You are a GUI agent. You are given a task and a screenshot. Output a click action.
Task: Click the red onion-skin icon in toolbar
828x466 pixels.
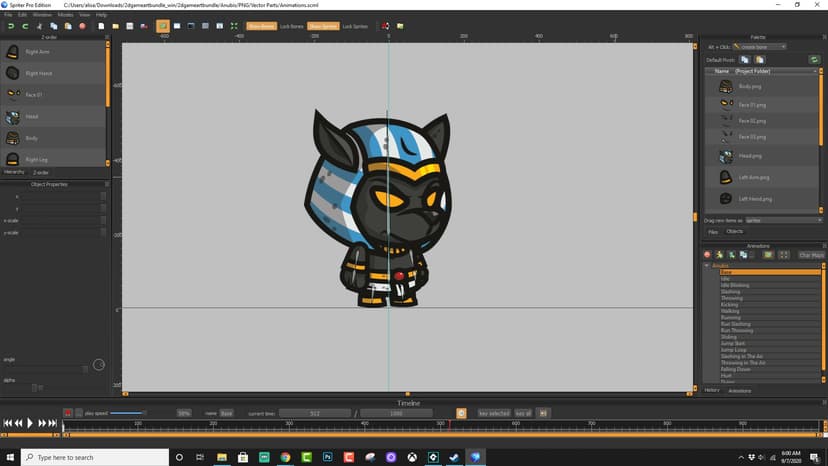(385, 26)
